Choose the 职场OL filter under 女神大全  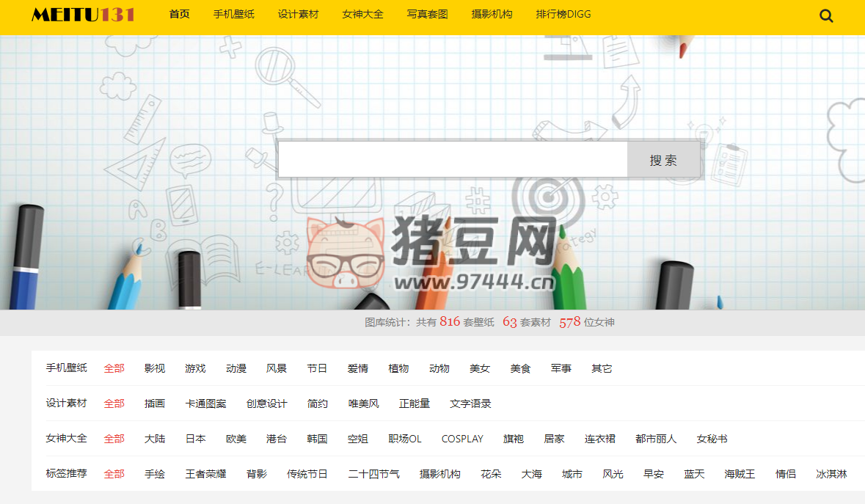click(x=405, y=439)
